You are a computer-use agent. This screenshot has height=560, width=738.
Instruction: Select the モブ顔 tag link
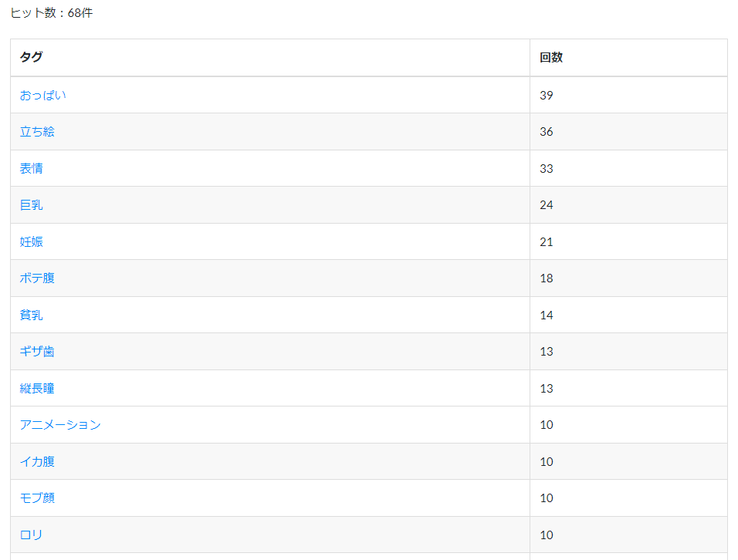click(37, 498)
